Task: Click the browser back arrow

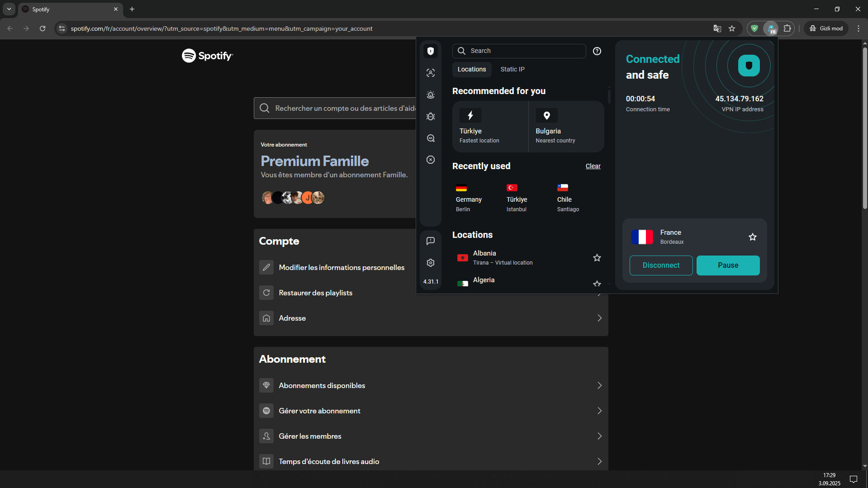Action: tap(10, 28)
